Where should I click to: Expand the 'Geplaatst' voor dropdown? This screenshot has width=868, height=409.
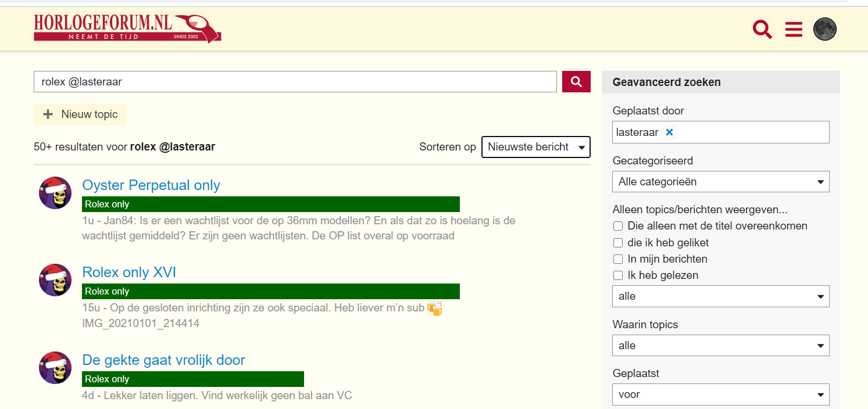click(x=721, y=394)
